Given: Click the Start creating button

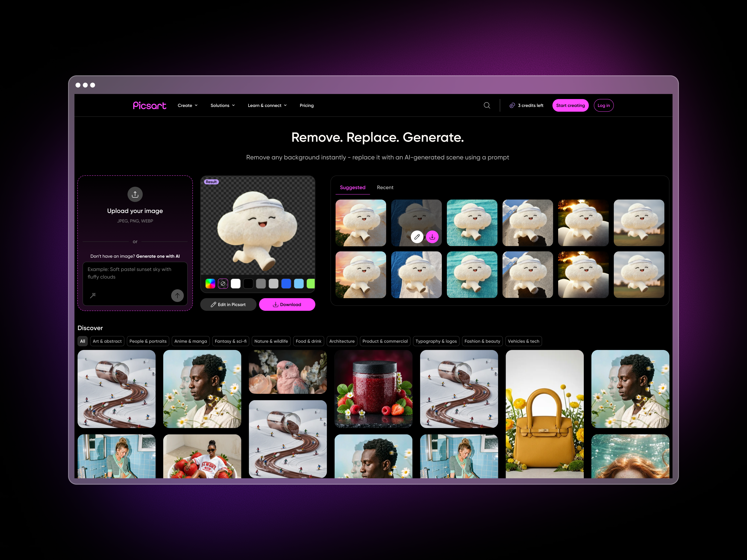Looking at the screenshot, I should (570, 105).
